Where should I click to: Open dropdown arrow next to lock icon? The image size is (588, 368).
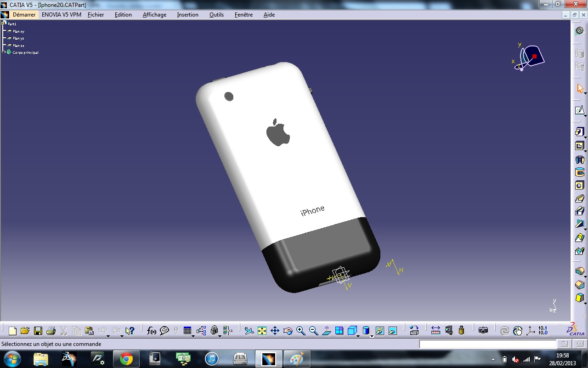tap(220, 336)
